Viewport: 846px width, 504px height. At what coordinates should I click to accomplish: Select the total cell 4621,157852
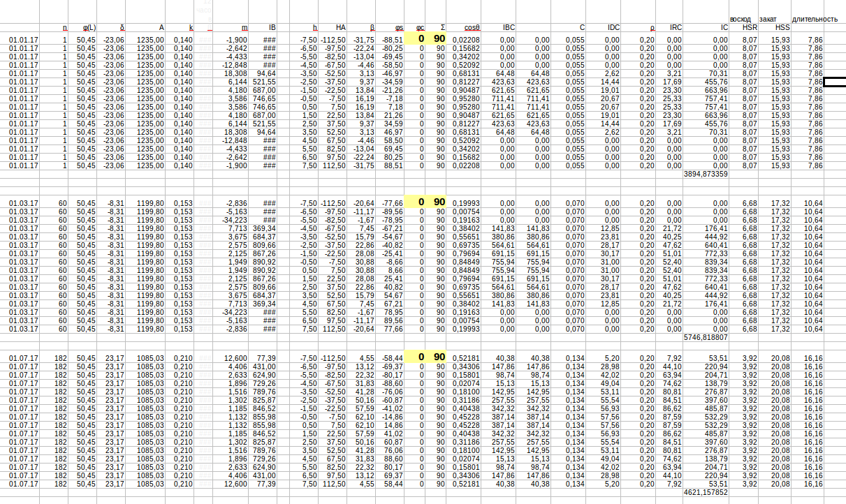pyautogui.click(x=706, y=492)
